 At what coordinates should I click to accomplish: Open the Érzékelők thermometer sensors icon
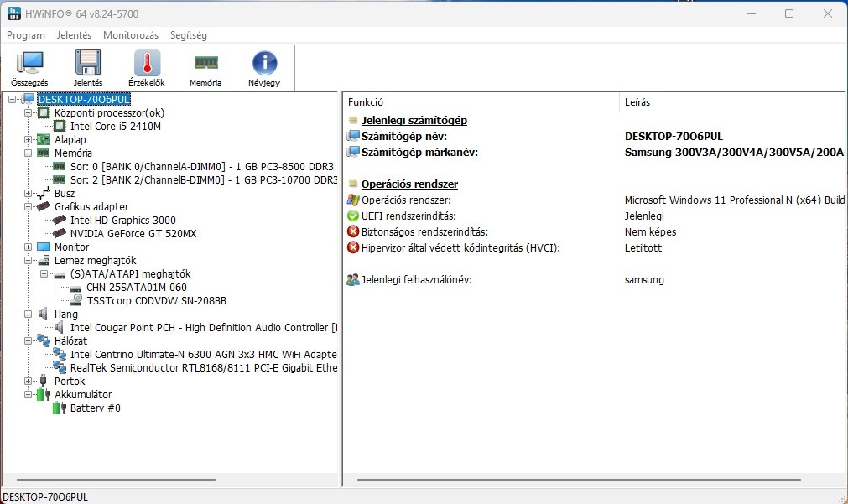[147, 63]
